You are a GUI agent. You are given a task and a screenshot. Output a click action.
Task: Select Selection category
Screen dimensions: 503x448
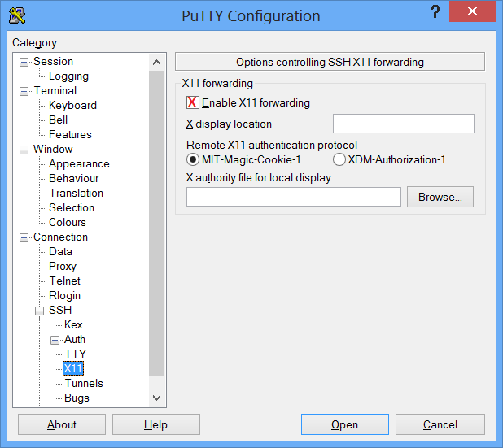[x=72, y=207]
